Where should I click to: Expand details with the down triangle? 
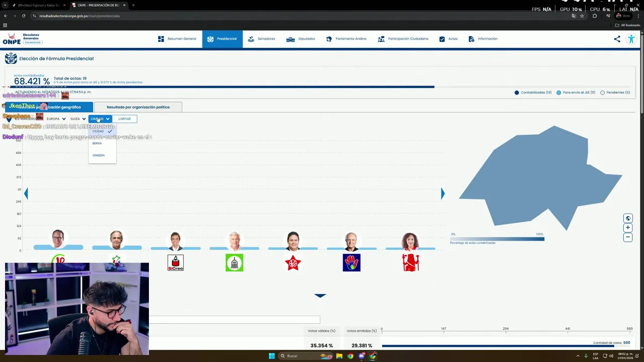320,296
